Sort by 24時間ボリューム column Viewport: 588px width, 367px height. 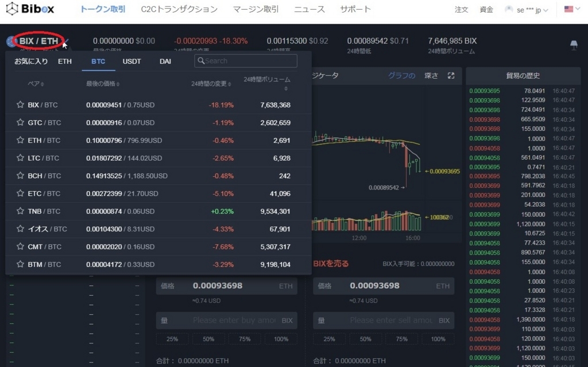click(x=267, y=83)
